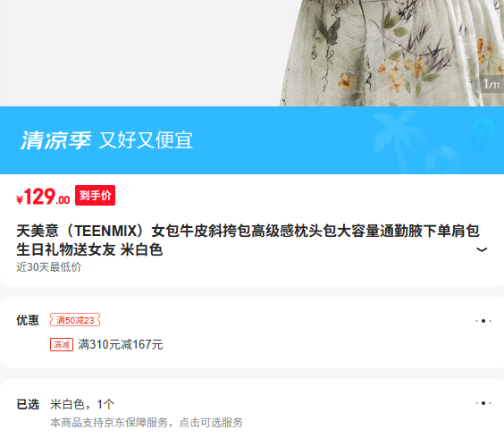
Task: Click the 到手价 red price badge
Action: (x=95, y=195)
